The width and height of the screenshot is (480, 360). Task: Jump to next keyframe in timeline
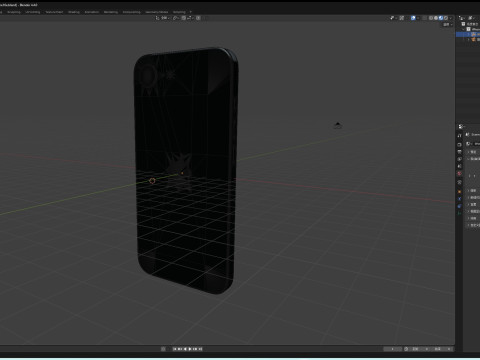(195, 349)
